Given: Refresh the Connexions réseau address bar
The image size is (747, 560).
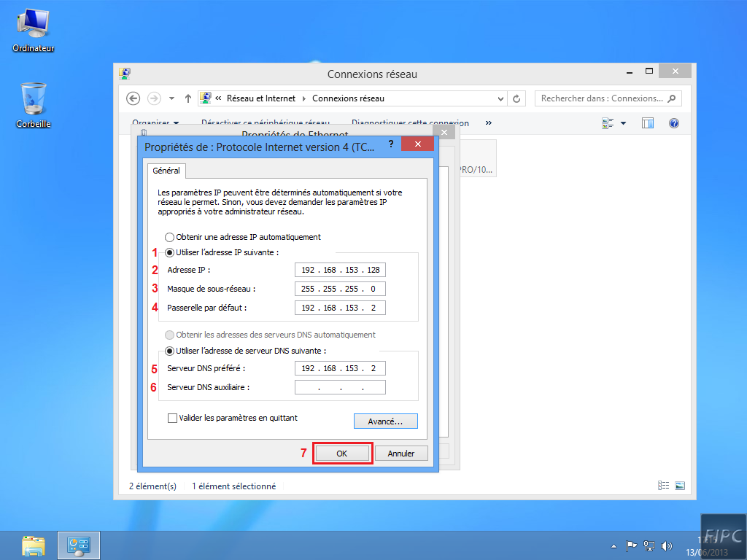Looking at the screenshot, I should click(516, 98).
